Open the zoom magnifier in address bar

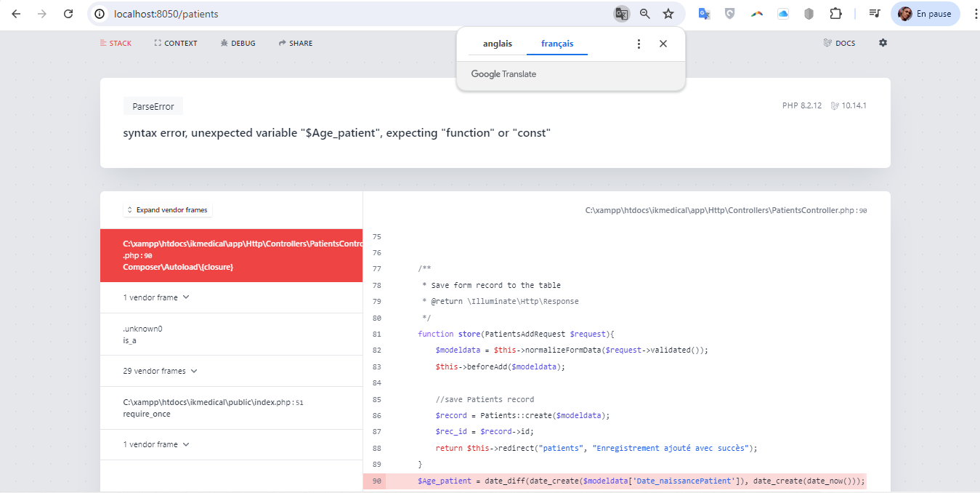[645, 14]
